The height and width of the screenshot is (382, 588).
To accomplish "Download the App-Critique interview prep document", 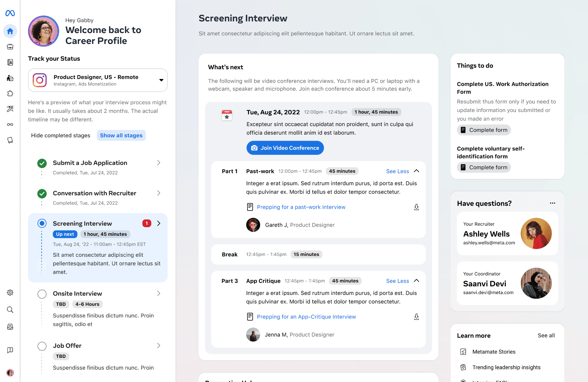I will tap(416, 317).
